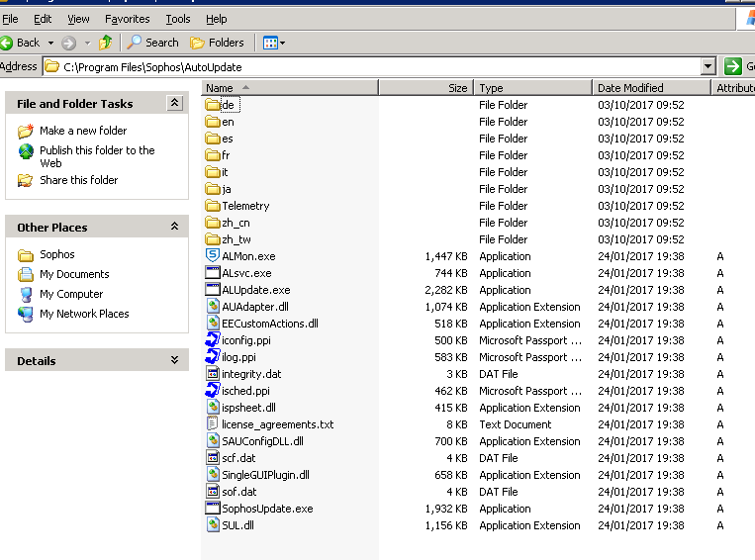Select the SUL.dll file icon
This screenshot has height=560, width=755.
(x=213, y=524)
